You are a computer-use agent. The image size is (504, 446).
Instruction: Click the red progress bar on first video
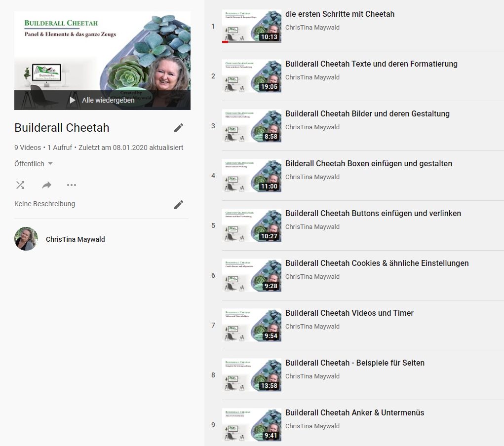click(x=225, y=42)
